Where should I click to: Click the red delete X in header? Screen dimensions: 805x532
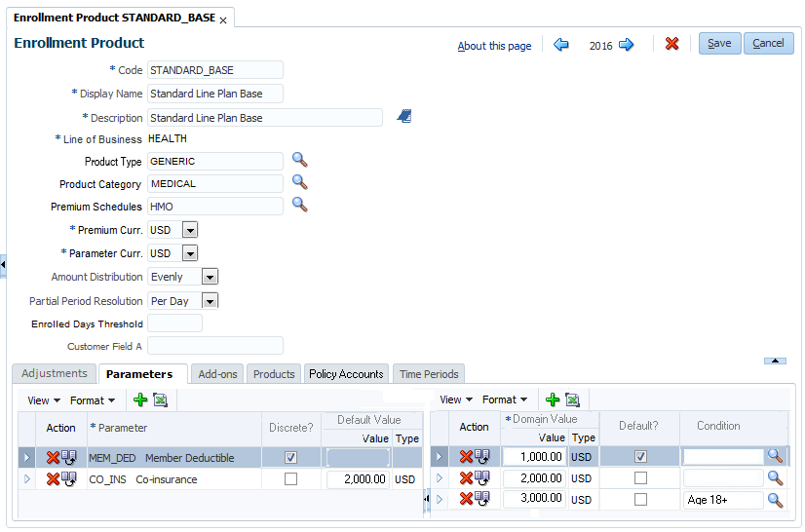[671, 44]
